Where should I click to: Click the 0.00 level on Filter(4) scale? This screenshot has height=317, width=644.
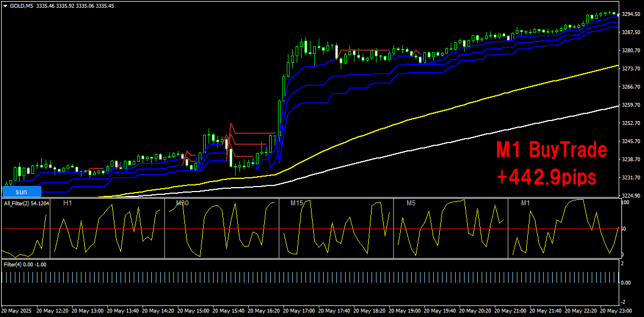coord(626,282)
